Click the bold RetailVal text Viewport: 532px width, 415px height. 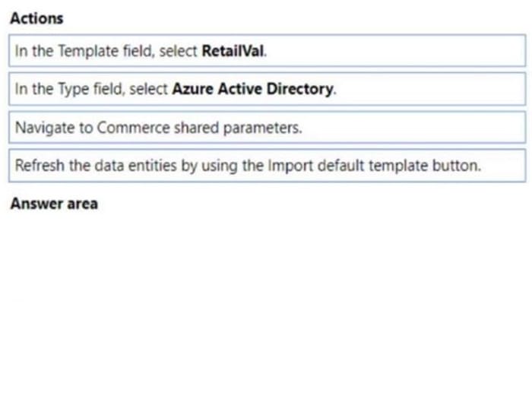[233, 51]
